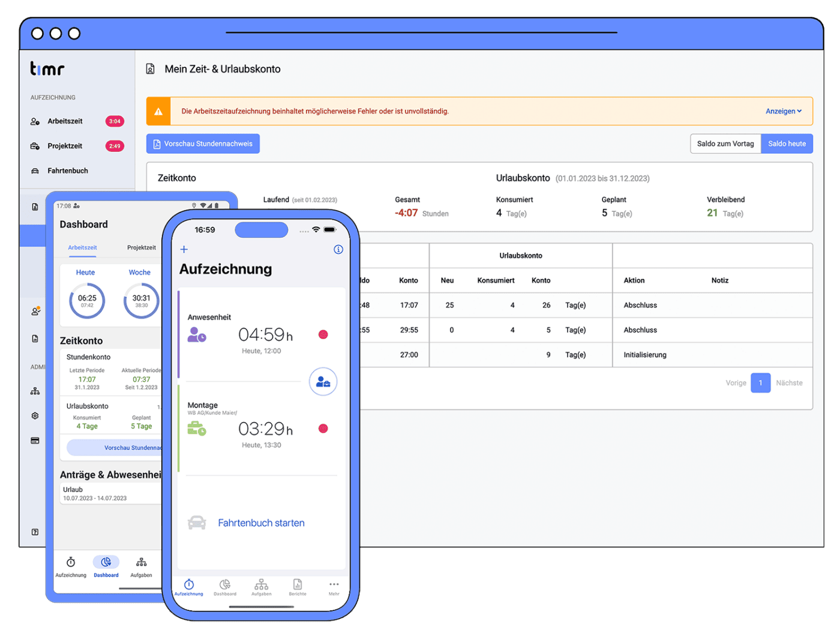Click the first Abschluss row with Konto 17:07
This screenshot has height=635, width=840.
586,305
